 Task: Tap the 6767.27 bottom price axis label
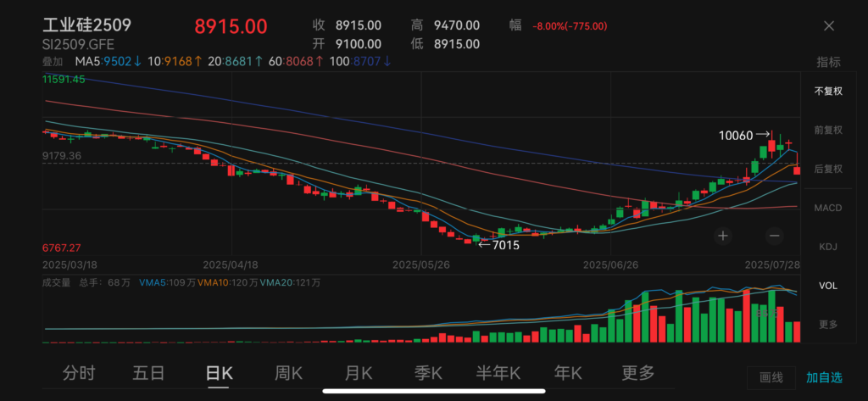pyautogui.click(x=61, y=248)
